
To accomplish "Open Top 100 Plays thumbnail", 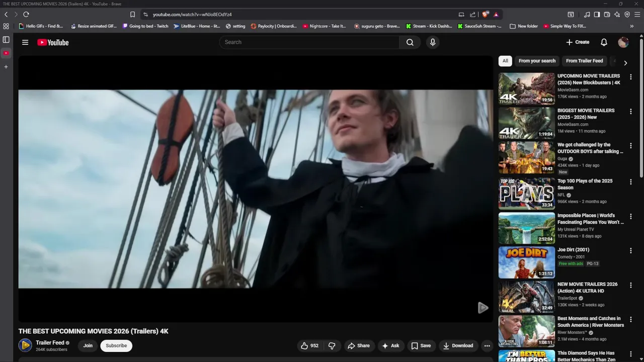I will 526,193.
